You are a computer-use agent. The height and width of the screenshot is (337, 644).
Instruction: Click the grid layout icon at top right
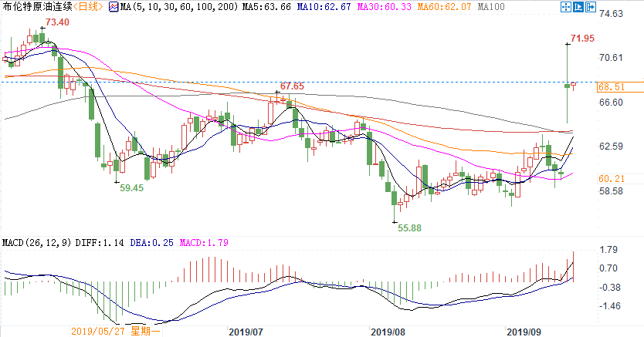pos(577,7)
